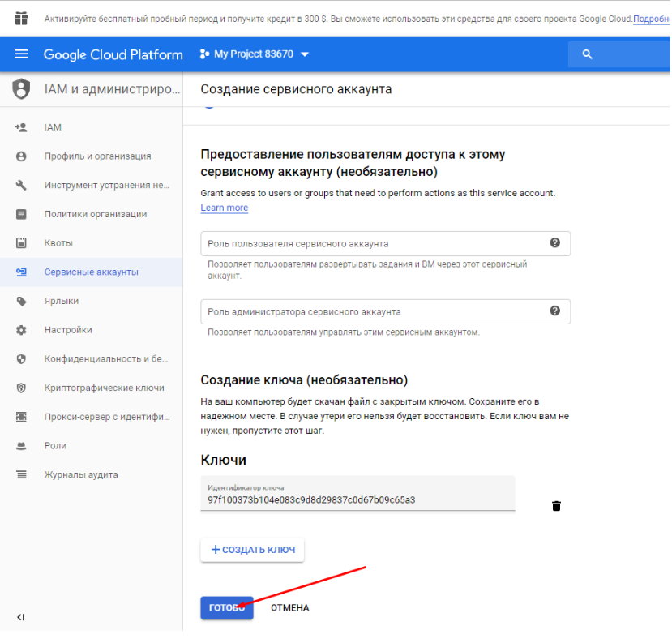The width and height of the screenshot is (672, 643).
Task: Click the search magnifier icon
Action: pyautogui.click(x=587, y=54)
